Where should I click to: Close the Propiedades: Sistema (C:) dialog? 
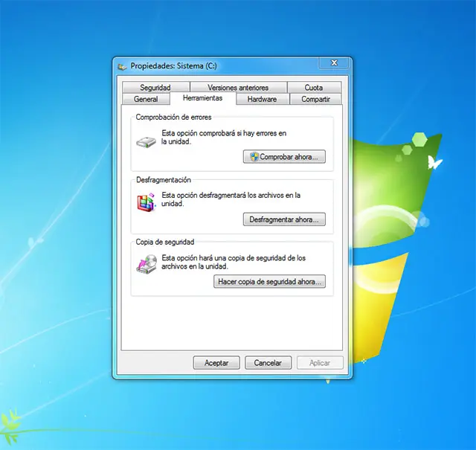(334, 64)
